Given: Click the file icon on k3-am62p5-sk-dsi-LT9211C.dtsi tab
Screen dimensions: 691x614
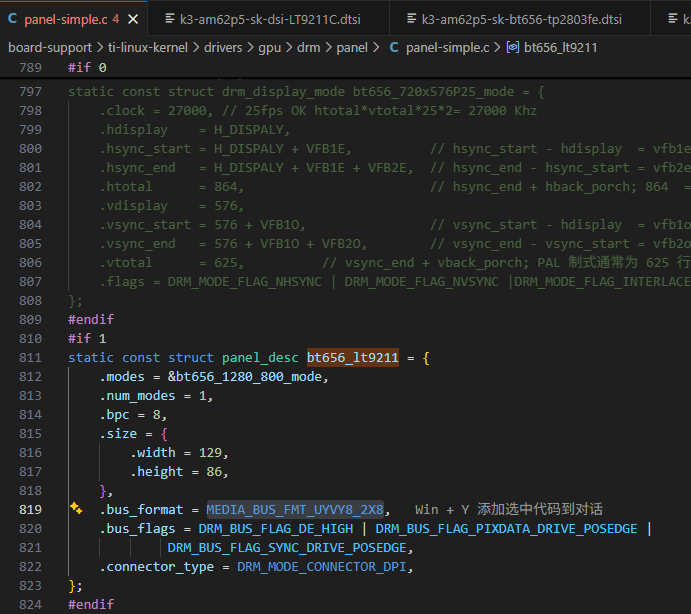Looking at the screenshot, I should pyautogui.click(x=170, y=19).
